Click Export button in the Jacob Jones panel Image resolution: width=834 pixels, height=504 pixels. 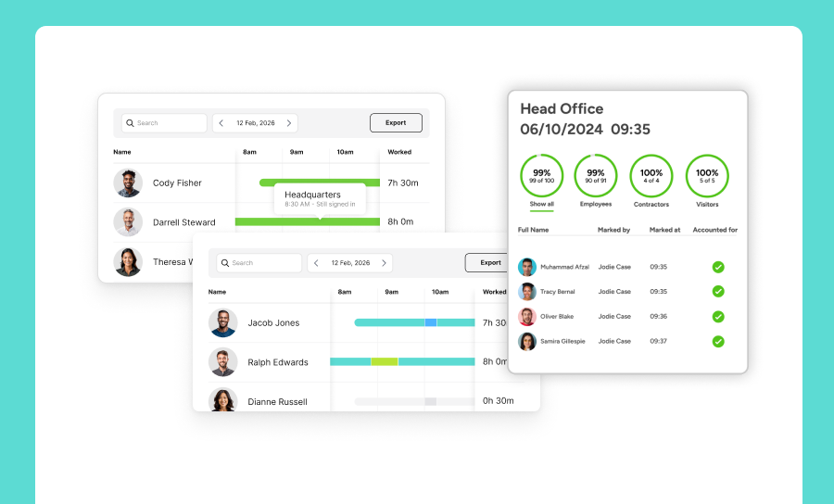(x=489, y=263)
